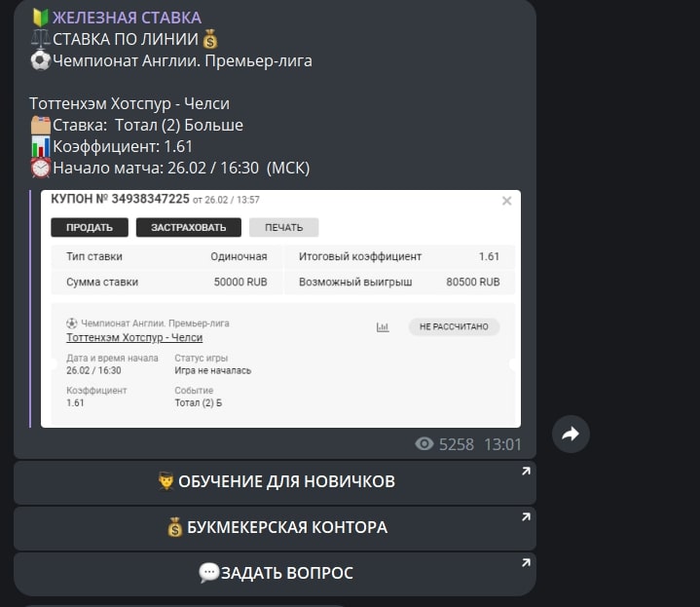Click the ЗАСТРАХОВАТЬ button
This screenshot has width=700, height=607.
189,227
